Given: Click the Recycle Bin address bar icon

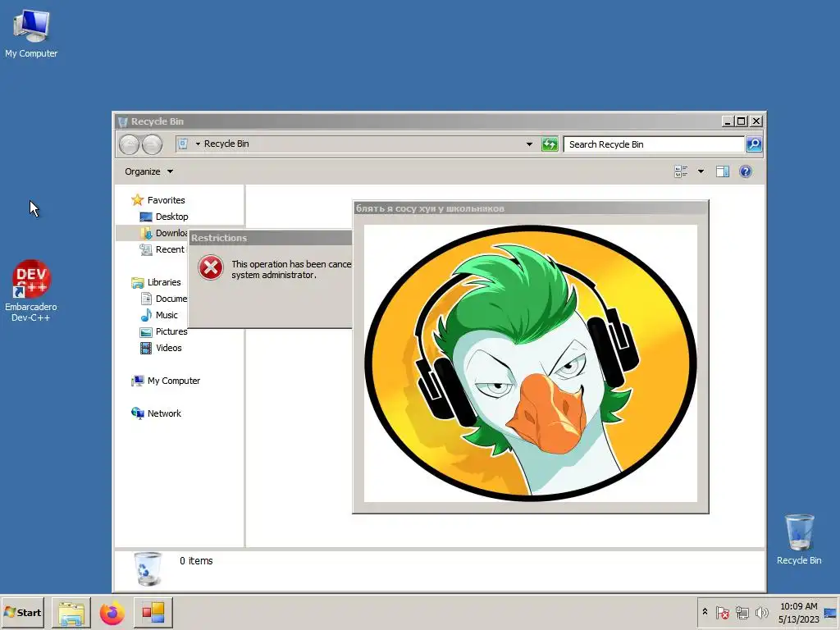Looking at the screenshot, I should tap(183, 144).
